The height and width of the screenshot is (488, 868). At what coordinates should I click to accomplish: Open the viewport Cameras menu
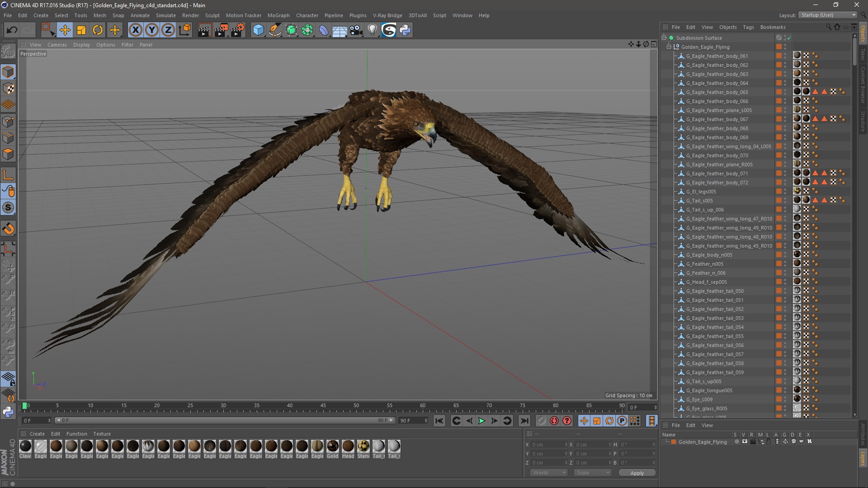[57, 45]
